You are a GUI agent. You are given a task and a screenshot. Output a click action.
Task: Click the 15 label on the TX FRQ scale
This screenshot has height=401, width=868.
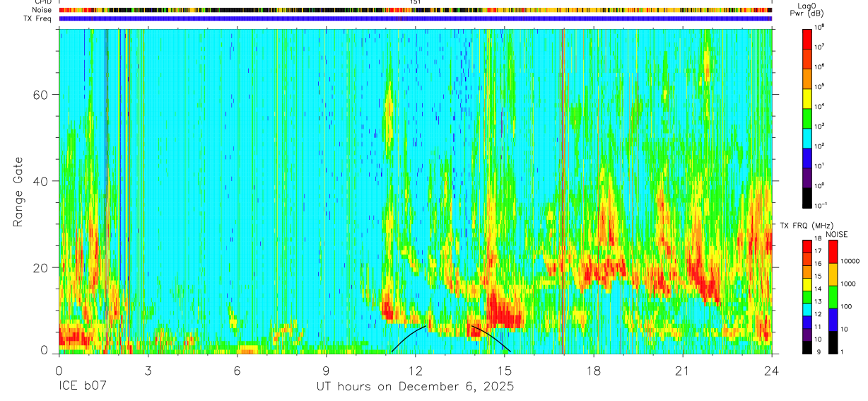pyautogui.click(x=819, y=277)
